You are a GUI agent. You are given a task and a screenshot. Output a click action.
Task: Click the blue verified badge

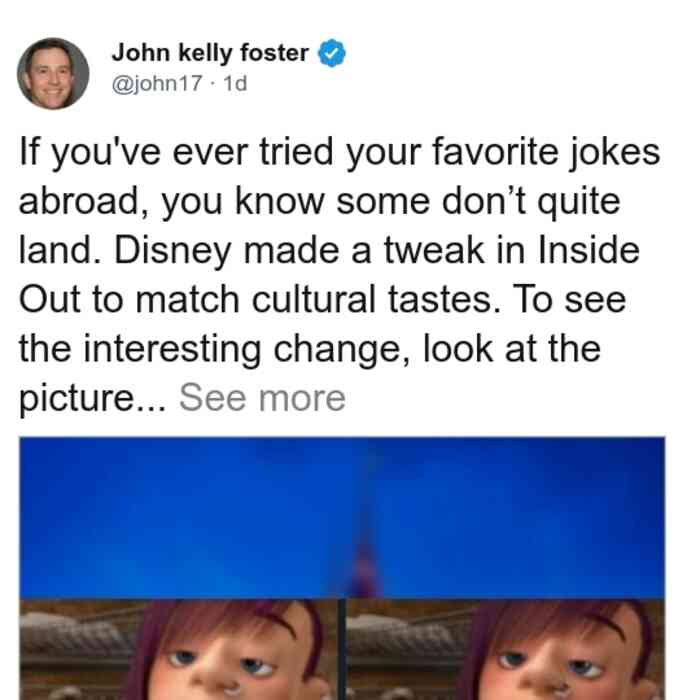(331, 53)
